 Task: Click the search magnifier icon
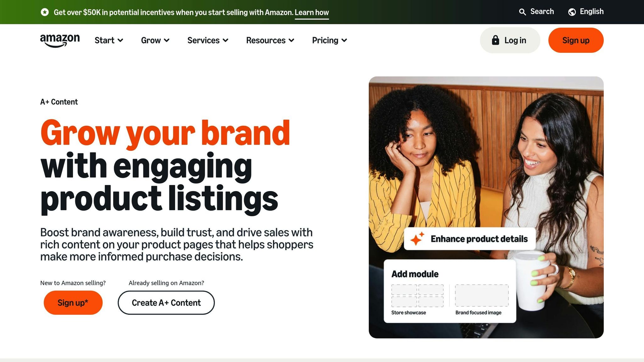click(522, 12)
